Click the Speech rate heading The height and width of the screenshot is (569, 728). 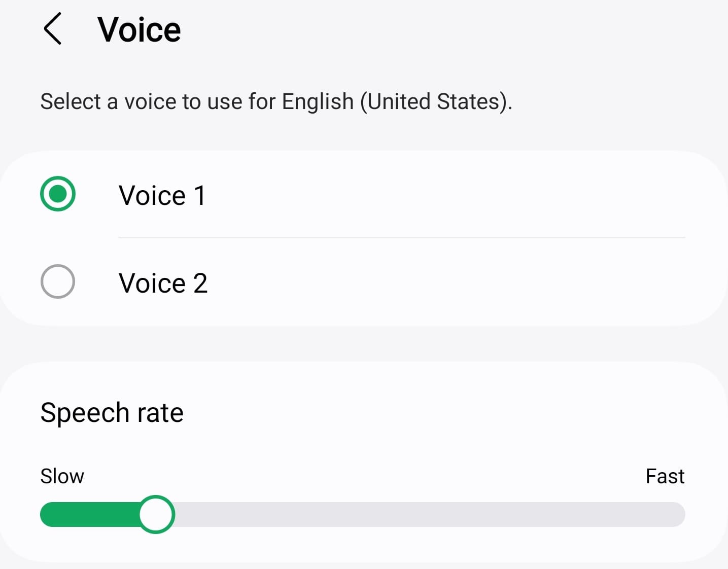click(x=112, y=412)
